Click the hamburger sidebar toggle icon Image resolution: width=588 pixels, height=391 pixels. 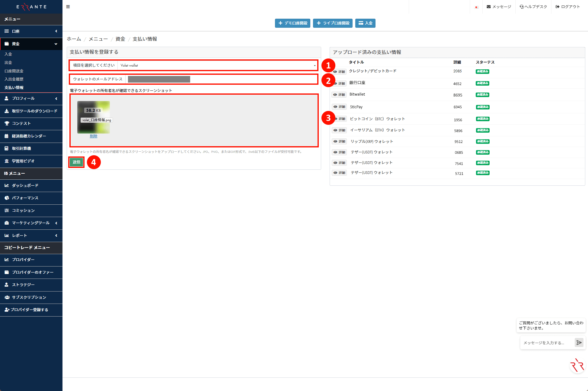[x=68, y=7]
